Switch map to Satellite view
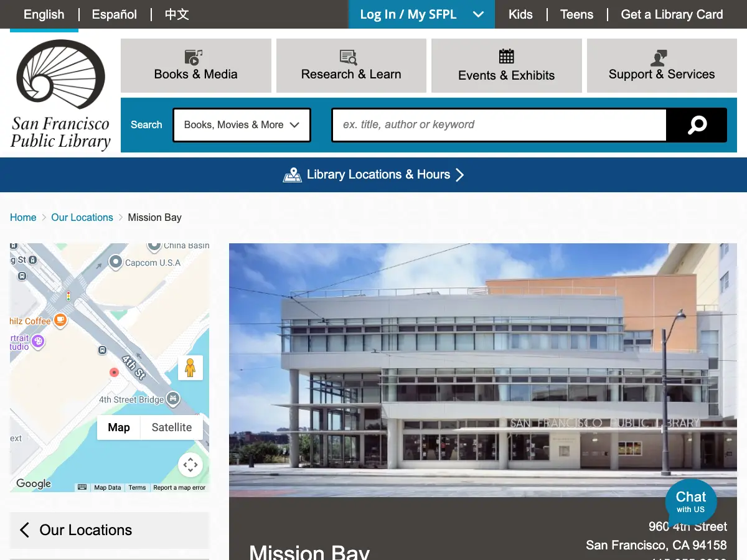This screenshot has height=560, width=747. point(172,427)
